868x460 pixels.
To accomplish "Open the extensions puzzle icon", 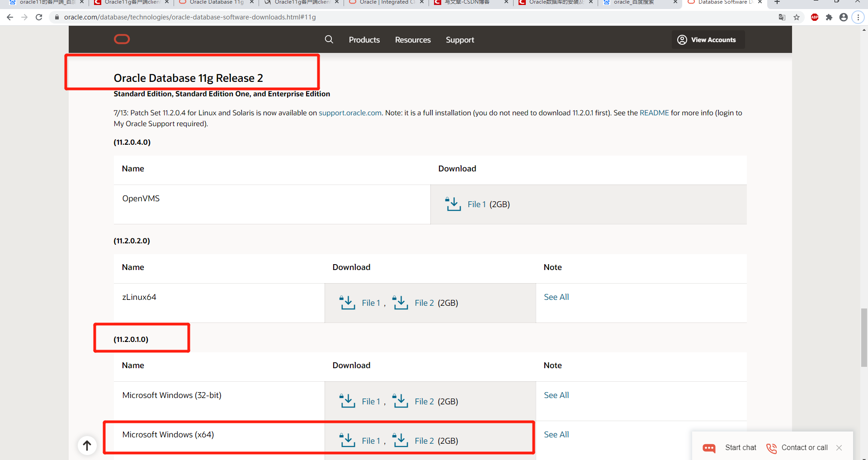I will pyautogui.click(x=829, y=17).
